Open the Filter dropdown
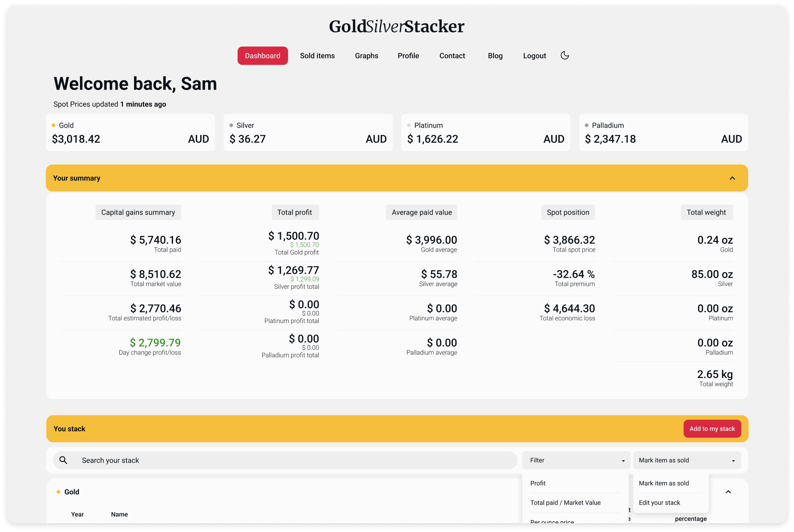 (576, 460)
